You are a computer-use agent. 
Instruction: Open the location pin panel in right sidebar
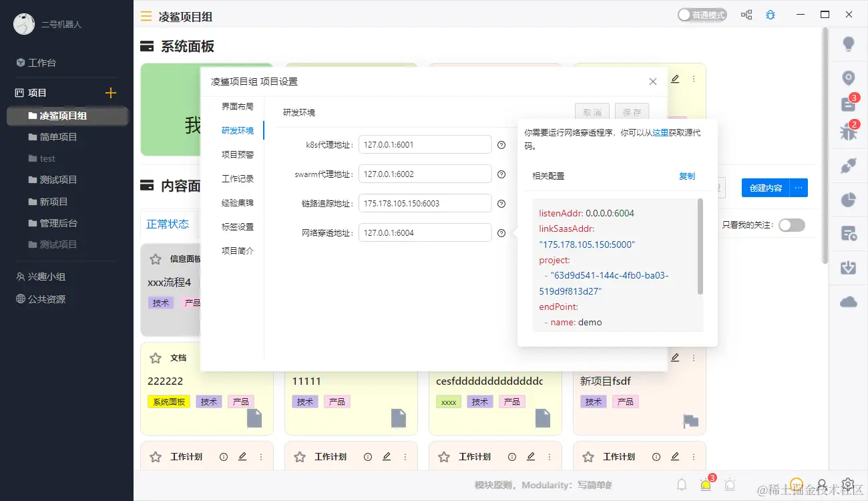(849, 78)
